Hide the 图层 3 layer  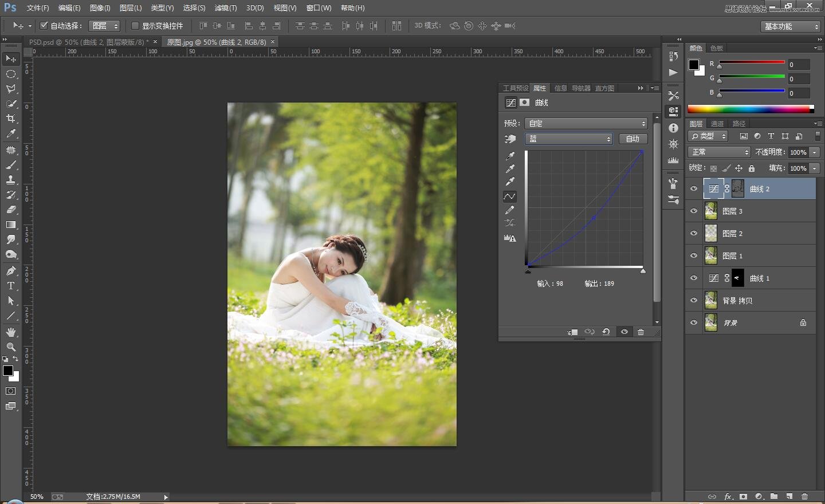[694, 211]
